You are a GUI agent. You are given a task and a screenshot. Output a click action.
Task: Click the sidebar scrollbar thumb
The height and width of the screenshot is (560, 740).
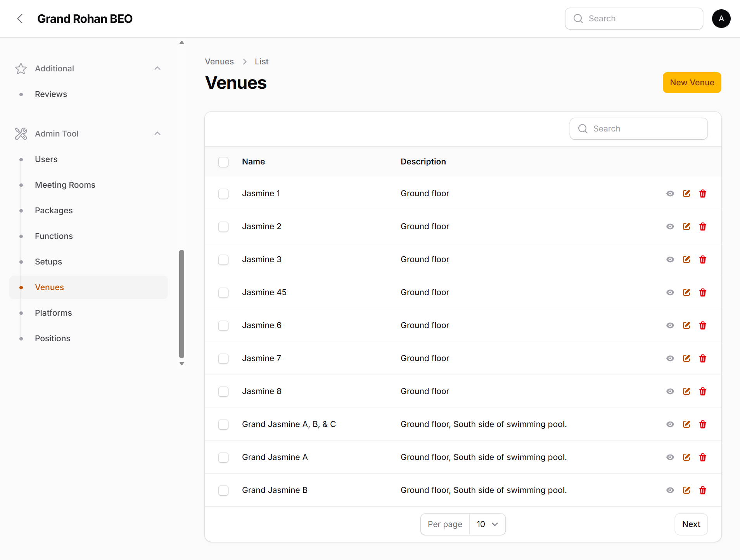pyautogui.click(x=182, y=304)
